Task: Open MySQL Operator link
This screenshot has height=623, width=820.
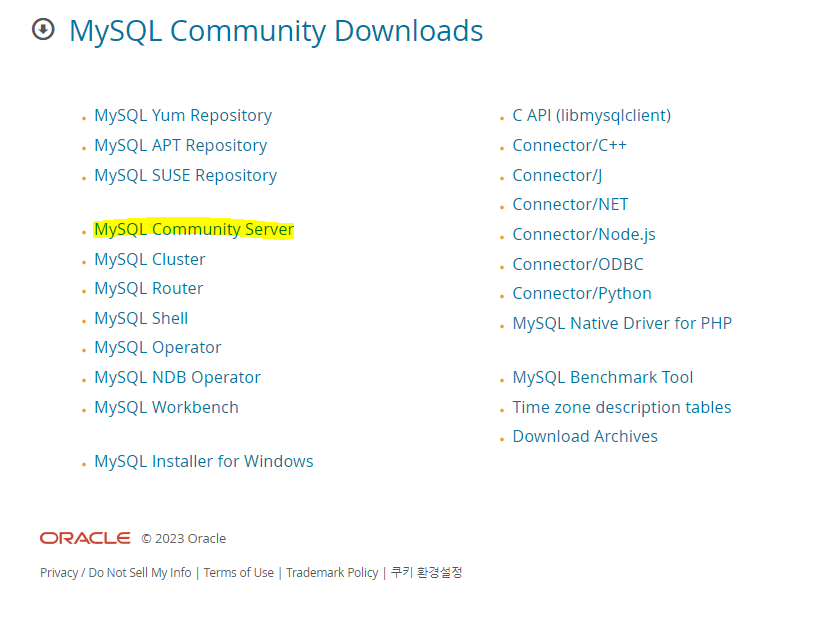Action: click(157, 348)
